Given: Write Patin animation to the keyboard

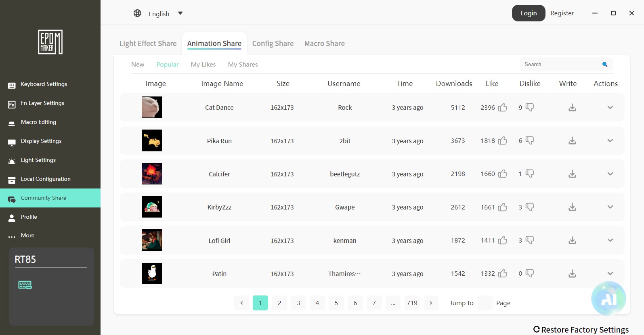Looking at the screenshot, I should [572, 274].
